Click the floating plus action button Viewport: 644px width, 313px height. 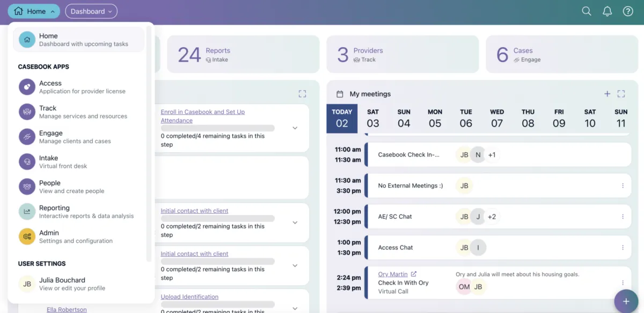pyautogui.click(x=626, y=301)
